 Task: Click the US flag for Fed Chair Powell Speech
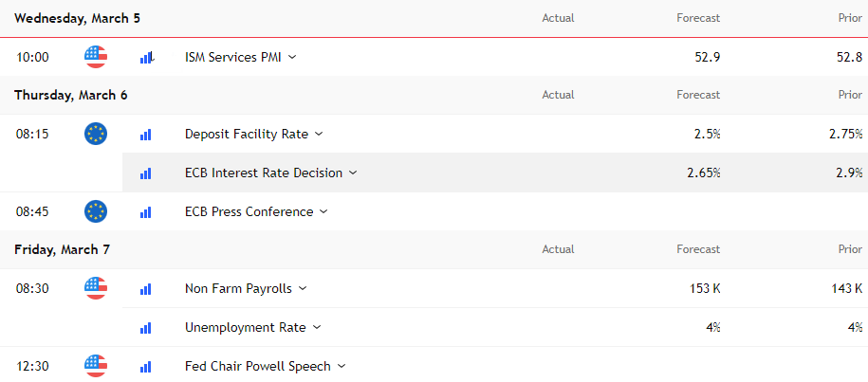click(96, 366)
